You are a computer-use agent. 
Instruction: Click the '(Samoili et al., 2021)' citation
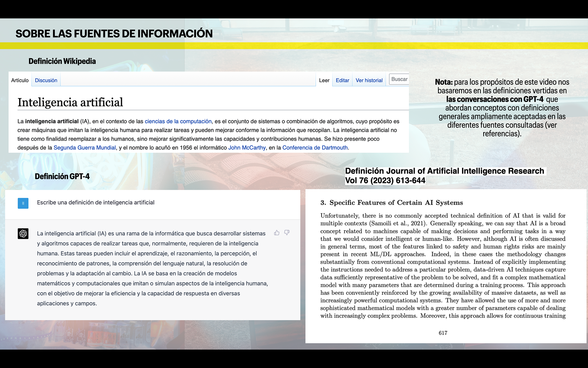(398, 224)
